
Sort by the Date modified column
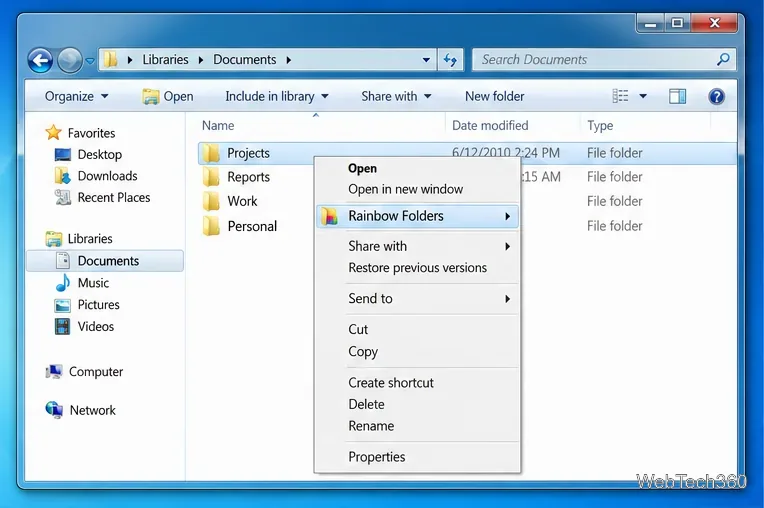[x=490, y=126]
